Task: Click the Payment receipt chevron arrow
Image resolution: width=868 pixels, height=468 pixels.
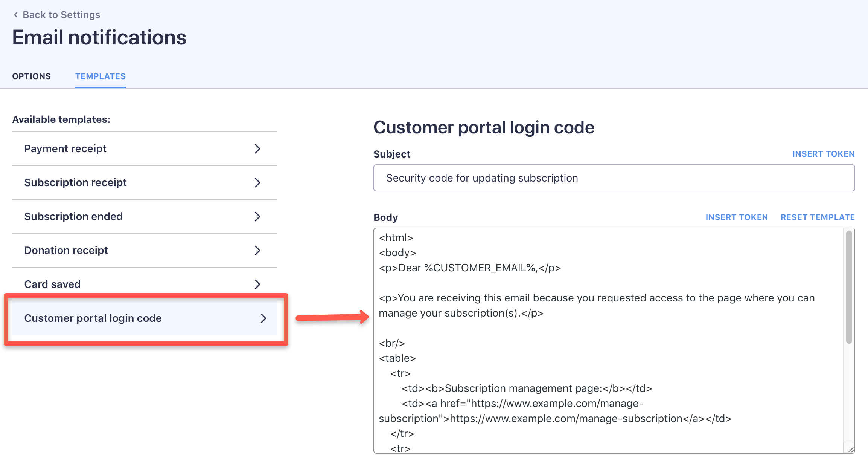Action: pyautogui.click(x=257, y=149)
